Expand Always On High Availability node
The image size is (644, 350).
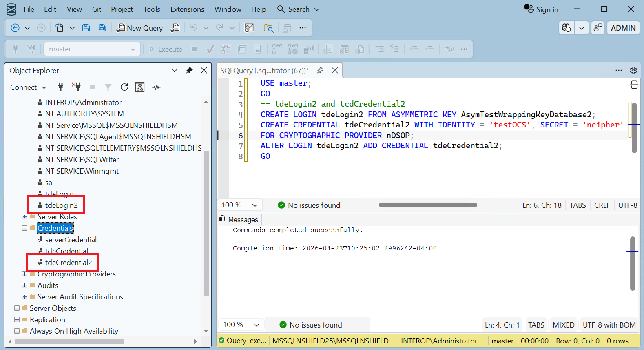click(x=17, y=331)
